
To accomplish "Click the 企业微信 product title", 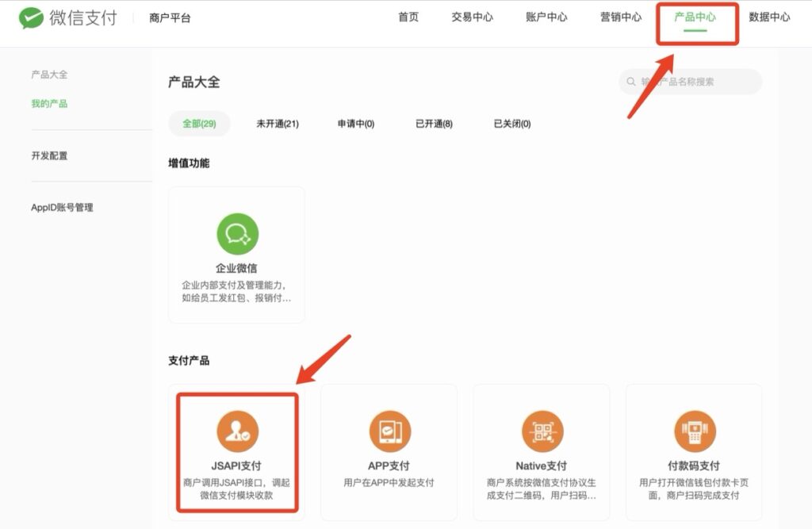I will point(236,268).
